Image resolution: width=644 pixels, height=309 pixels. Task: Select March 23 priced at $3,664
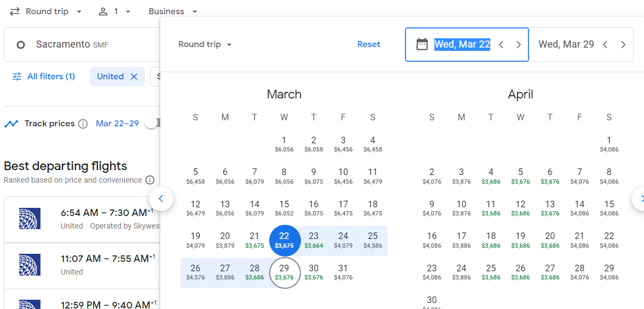tap(314, 240)
